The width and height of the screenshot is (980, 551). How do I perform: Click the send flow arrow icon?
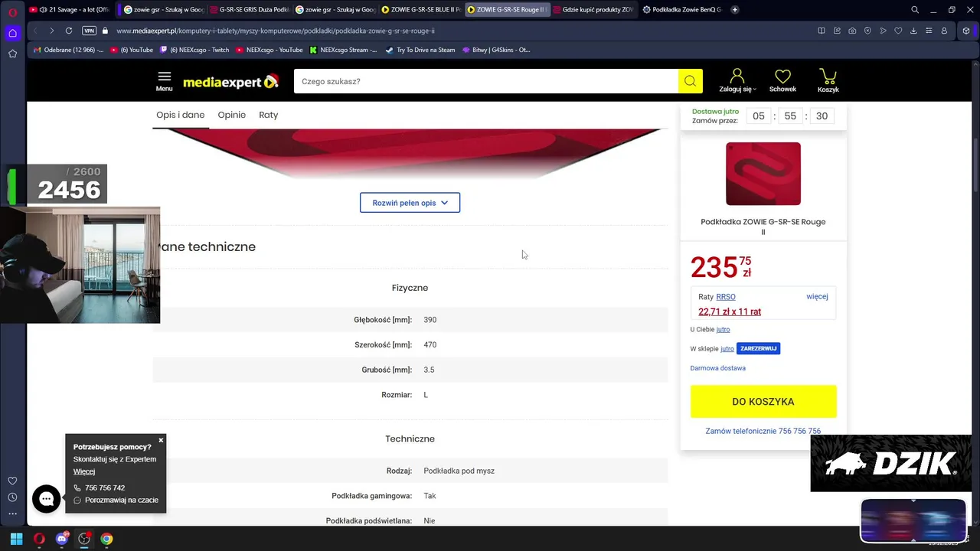(x=883, y=31)
